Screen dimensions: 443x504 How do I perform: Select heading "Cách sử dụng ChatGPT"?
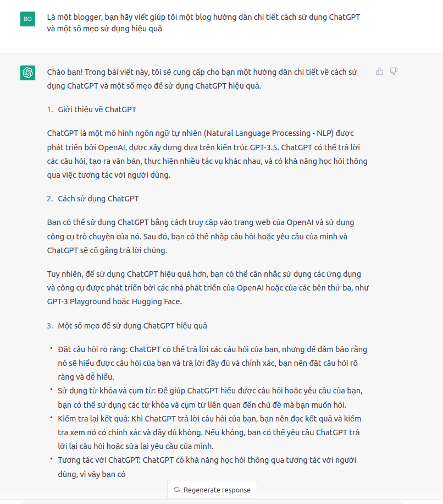click(98, 199)
